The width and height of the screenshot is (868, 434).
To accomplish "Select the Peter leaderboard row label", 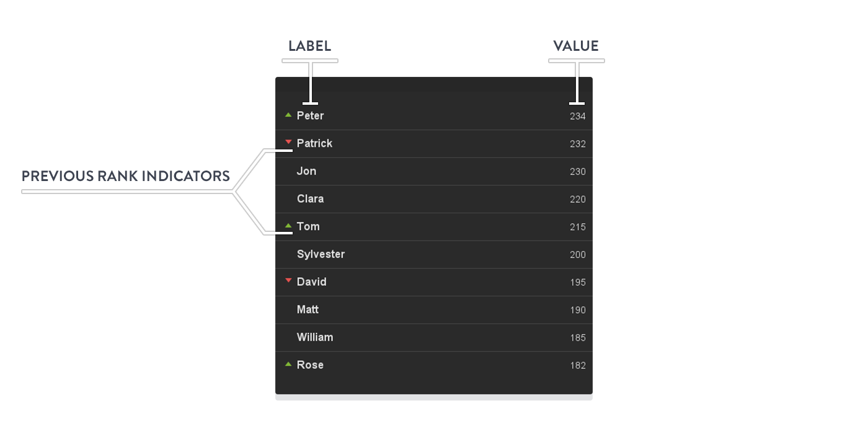I will click(x=310, y=115).
